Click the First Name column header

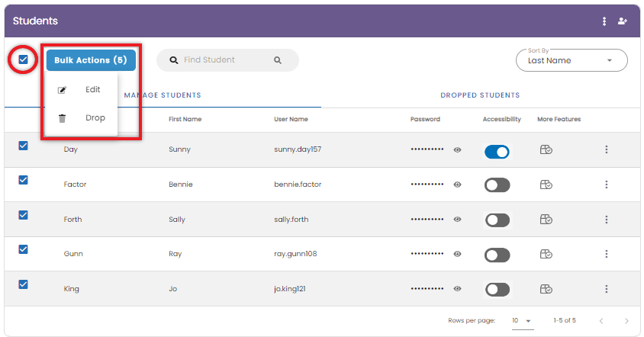[185, 119]
